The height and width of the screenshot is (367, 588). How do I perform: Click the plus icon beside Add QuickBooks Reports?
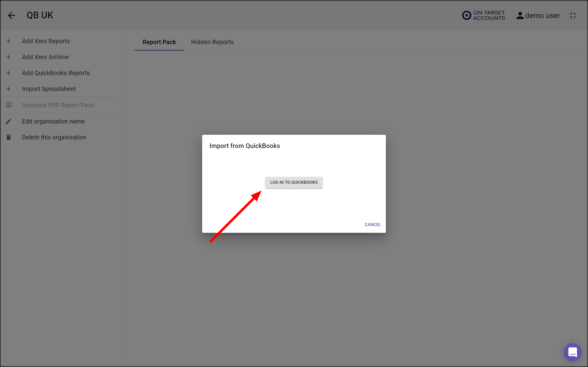(x=9, y=73)
